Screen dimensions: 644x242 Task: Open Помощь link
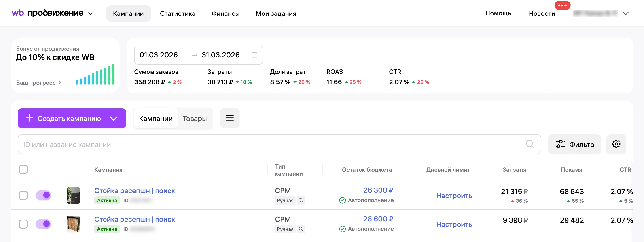pos(498,13)
